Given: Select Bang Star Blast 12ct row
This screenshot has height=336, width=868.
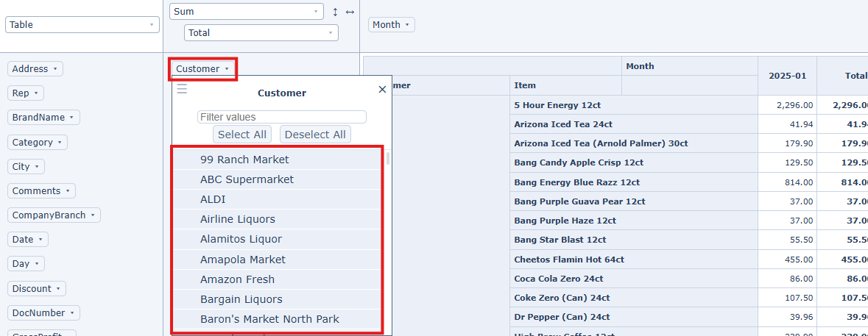Looking at the screenshot, I should (633, 240).
